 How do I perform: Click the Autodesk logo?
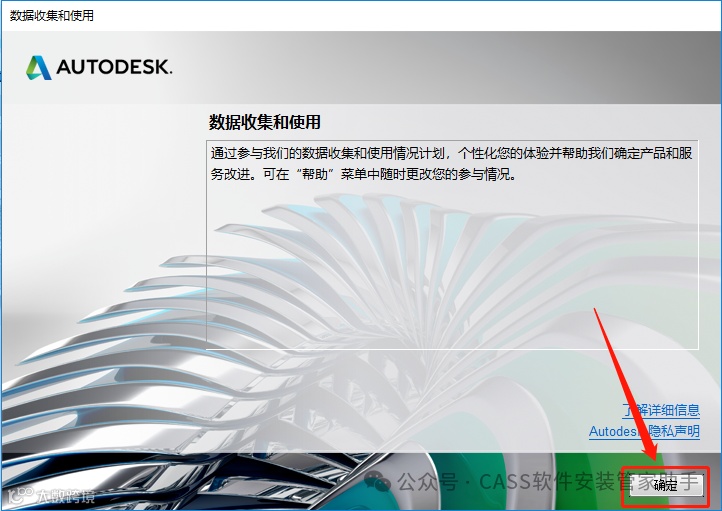tap(99, 68)
